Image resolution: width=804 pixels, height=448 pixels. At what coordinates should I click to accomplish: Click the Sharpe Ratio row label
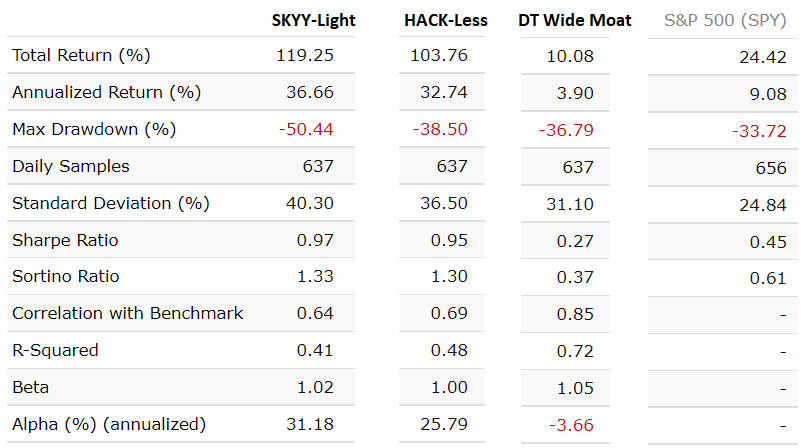click(x=66, y=240)
